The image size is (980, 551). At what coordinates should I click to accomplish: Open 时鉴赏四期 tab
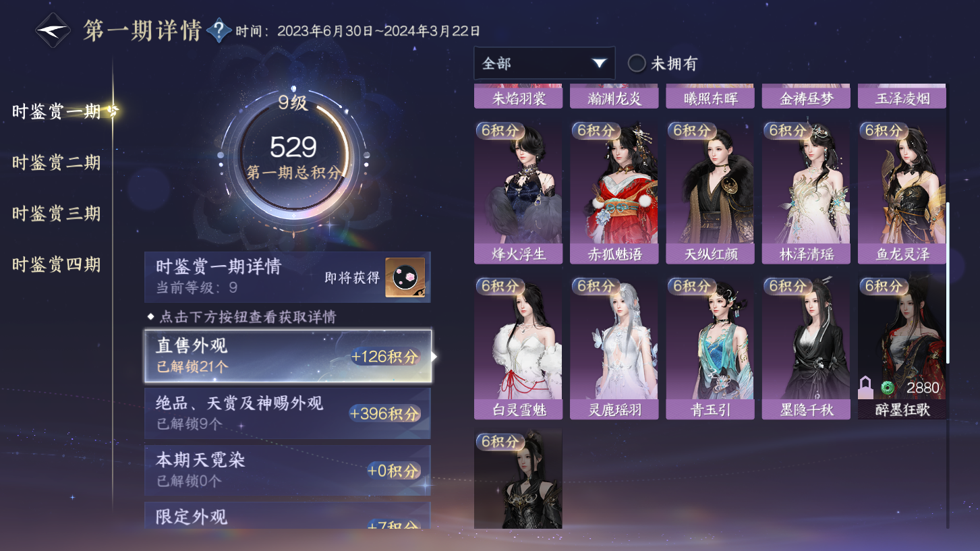[56, 264]
